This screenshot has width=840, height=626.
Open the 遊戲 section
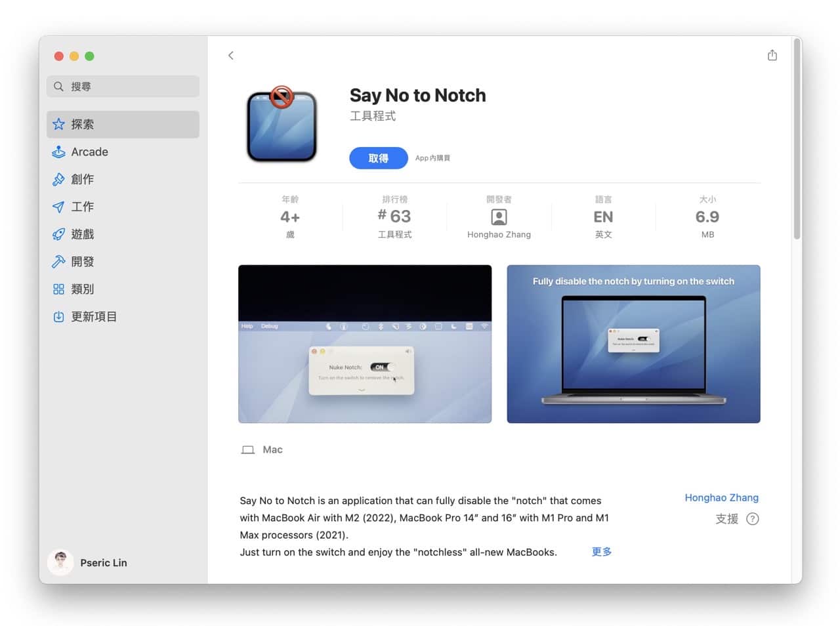pyautogui.click(x=123, y=234)
